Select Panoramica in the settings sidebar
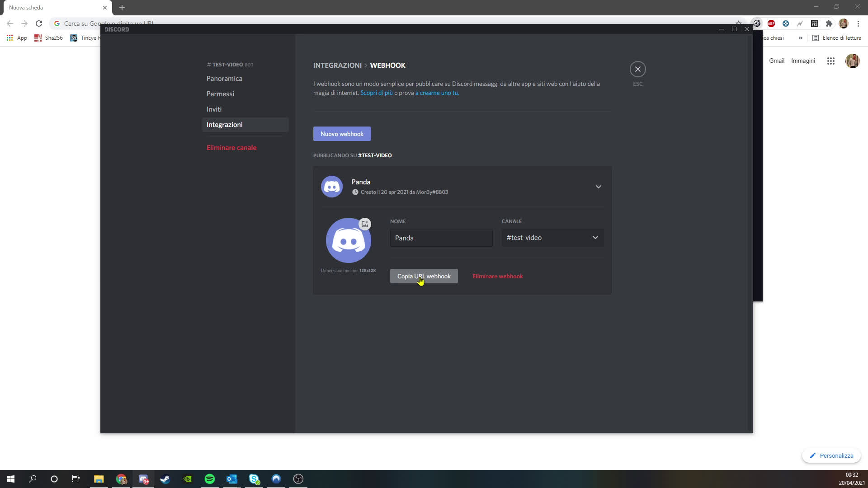868x488 pixels. point(224,79)
